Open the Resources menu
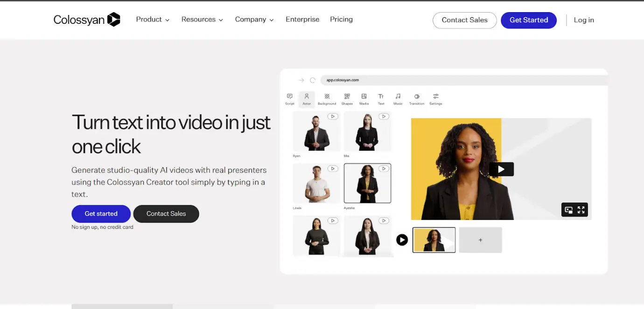Screen dimensions: 644x309 click(x=202, y=20)
